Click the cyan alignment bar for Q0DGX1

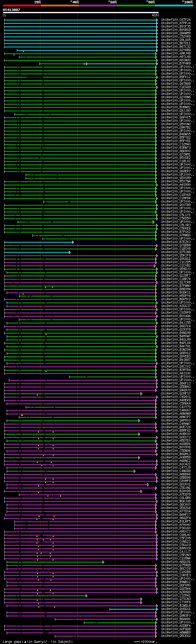point(134,609)
